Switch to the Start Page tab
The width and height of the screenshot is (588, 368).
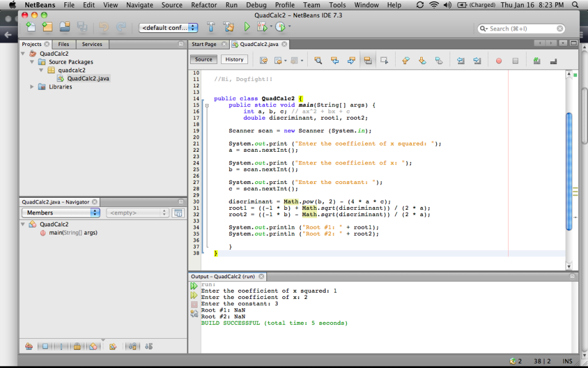click(x=204, y=44)
